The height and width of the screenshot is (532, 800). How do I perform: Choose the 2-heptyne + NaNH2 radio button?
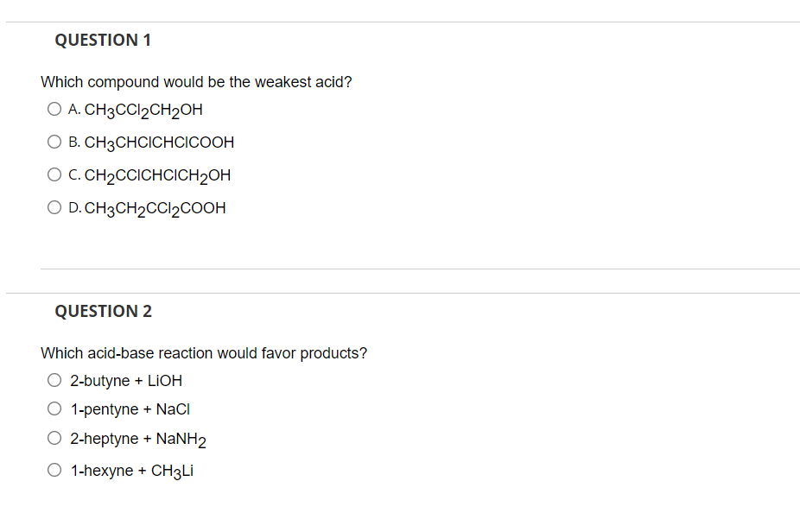pos(54,438)
